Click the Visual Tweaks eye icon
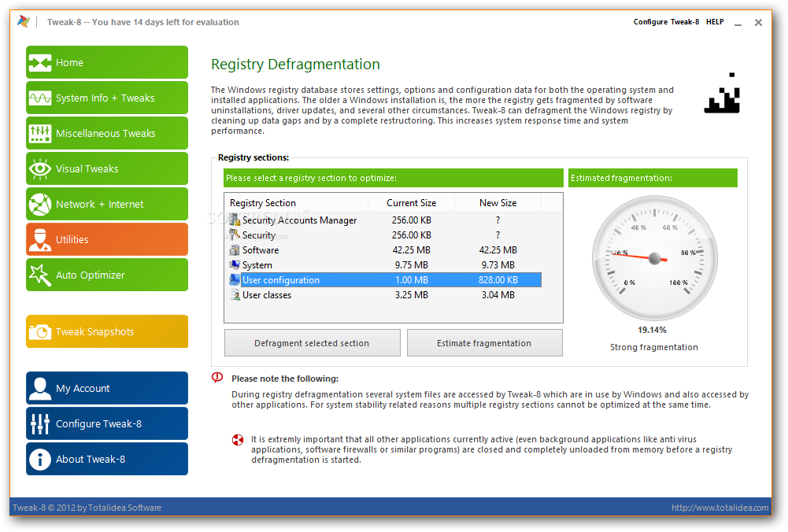Image resolution: width=788 pixels, height=532 pixels. click(x=39, y=168)
